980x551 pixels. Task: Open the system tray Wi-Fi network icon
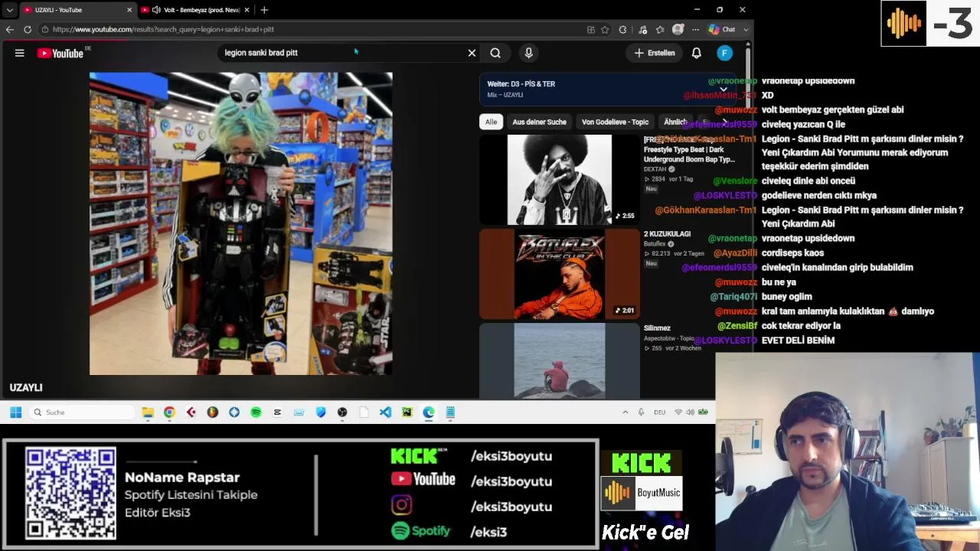tap(678, 412)
